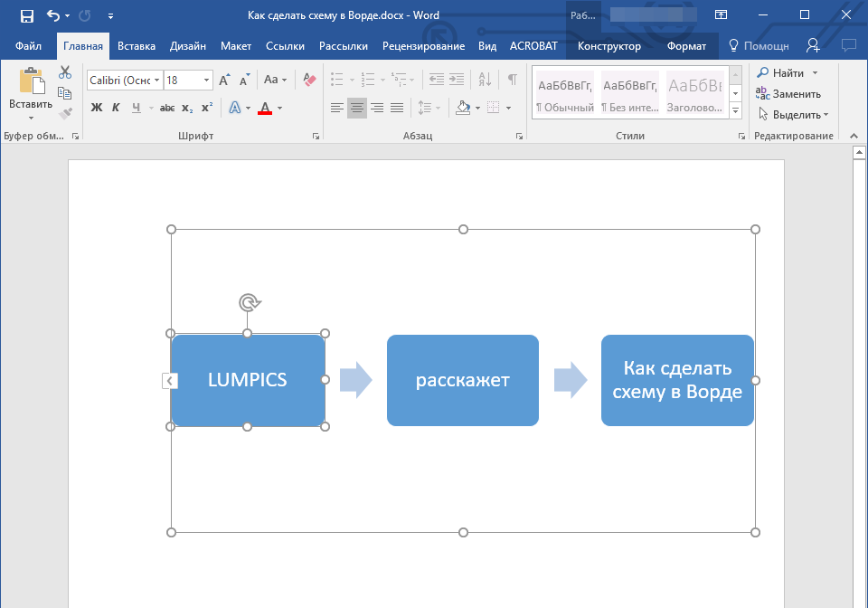Screen dimensions: 868x608
Task: Copy selection with copy icon
Action: pos(65,93)
